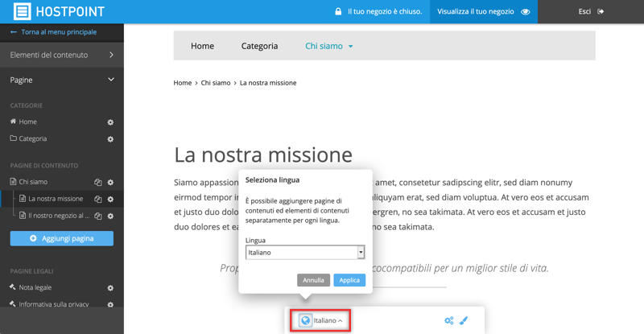Click the back arrow before Torna al menu principale
Screen dimensions: 644x334
pos(14,32)
